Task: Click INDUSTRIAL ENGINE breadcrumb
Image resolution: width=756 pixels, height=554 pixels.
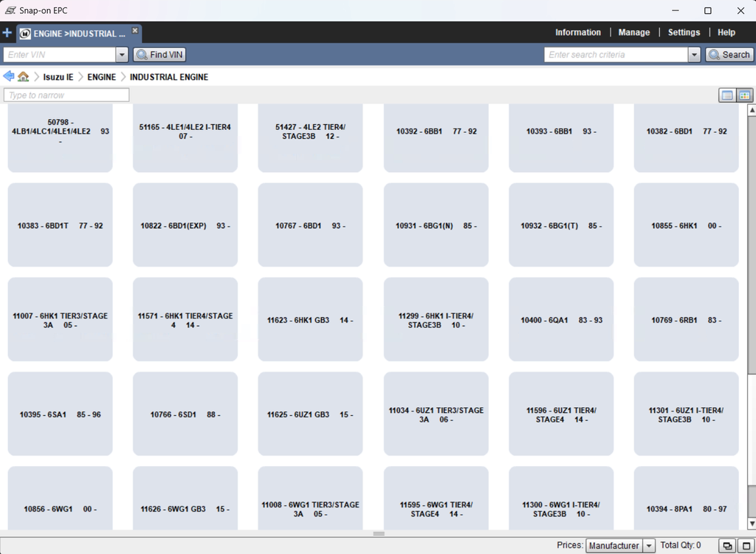Action: [169, 77]
